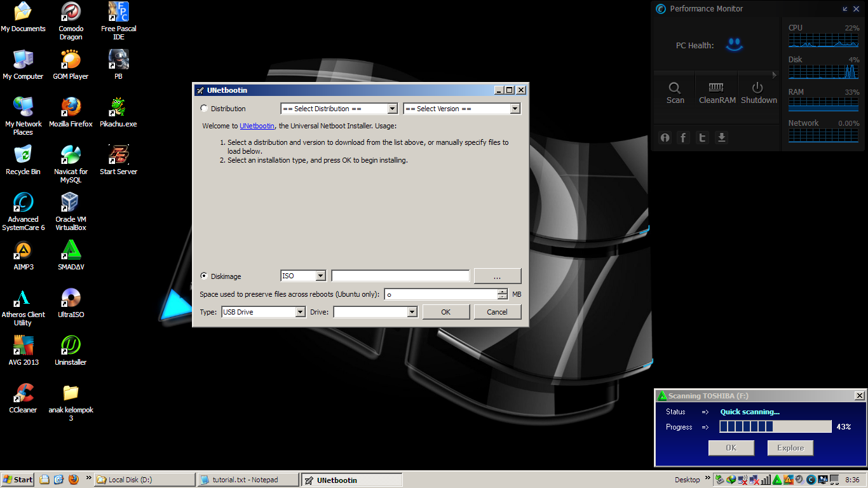The width and height of the screenshot is (868, 488).
Task: Open Comodo Dragon browser icon
Action: pyautogui.click(x=71, y=20)
